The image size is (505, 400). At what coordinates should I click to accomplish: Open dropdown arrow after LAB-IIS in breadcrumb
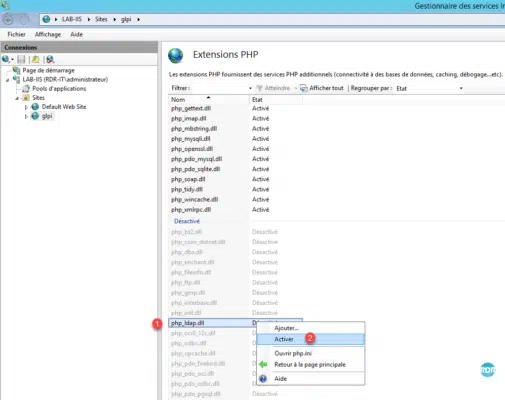89,19
